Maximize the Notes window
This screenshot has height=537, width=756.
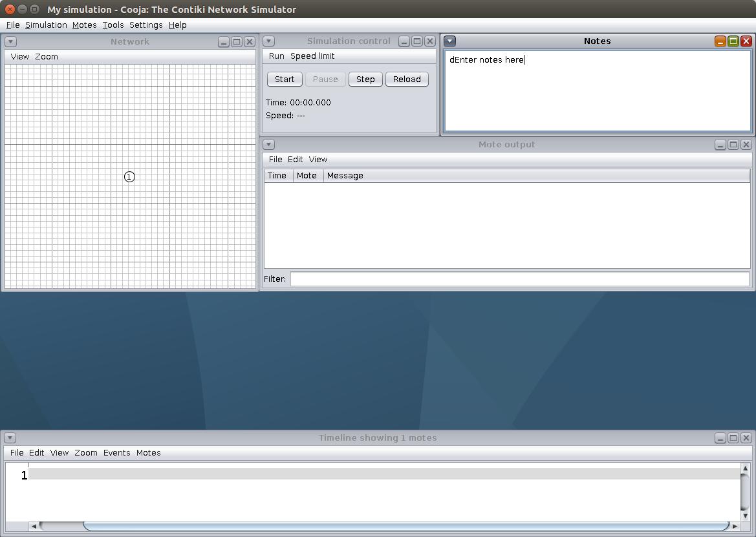click(733, 41)
